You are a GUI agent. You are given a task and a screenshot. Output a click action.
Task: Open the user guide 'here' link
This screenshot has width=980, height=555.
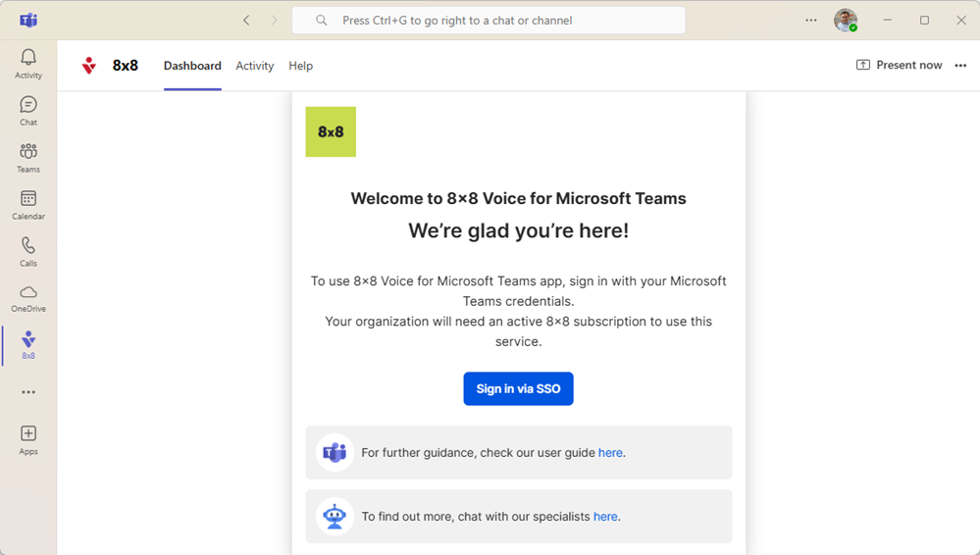pos(610,453)
